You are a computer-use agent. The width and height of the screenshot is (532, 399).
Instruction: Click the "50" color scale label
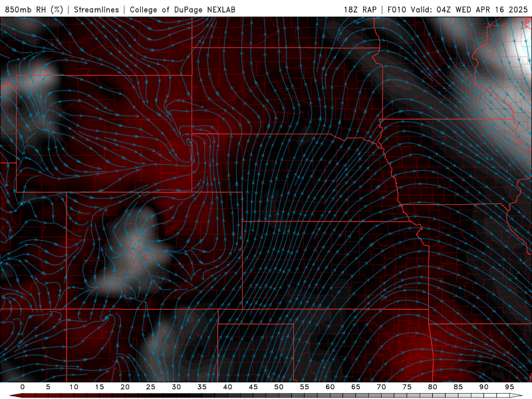pos(279,387)
